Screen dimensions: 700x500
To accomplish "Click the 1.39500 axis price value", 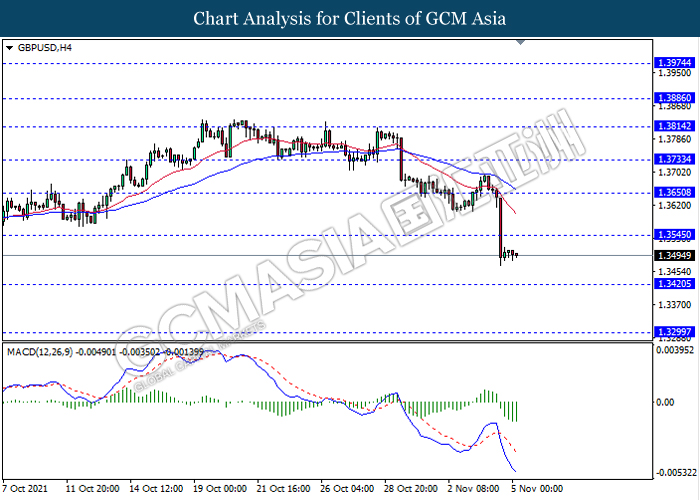I will [x=675, y=73].
